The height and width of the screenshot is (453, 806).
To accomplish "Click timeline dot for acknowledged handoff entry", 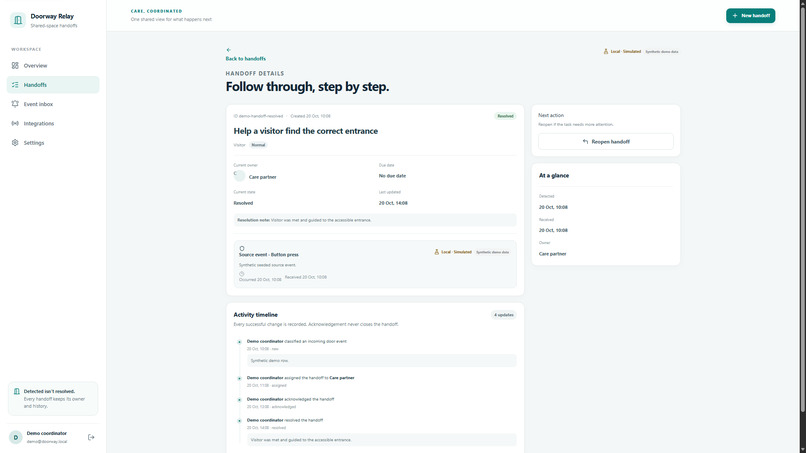I will pos(239,400).
